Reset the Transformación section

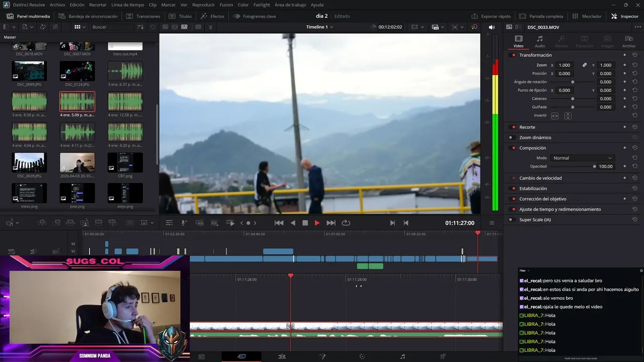635,55
